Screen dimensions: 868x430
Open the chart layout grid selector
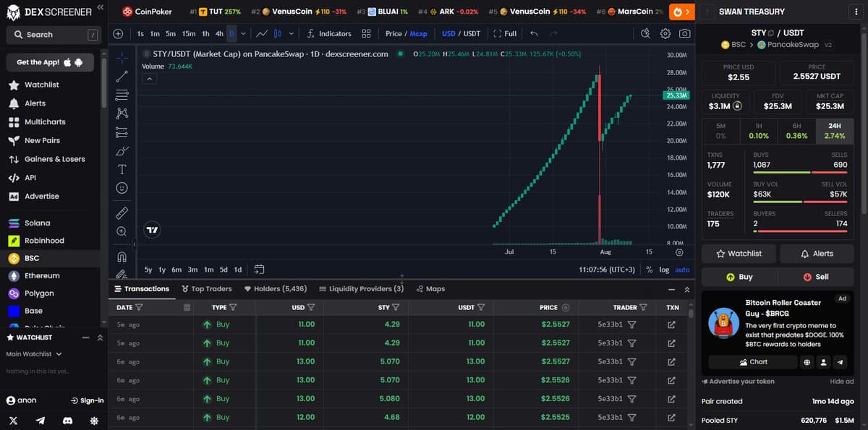click(x=366, y=34)
